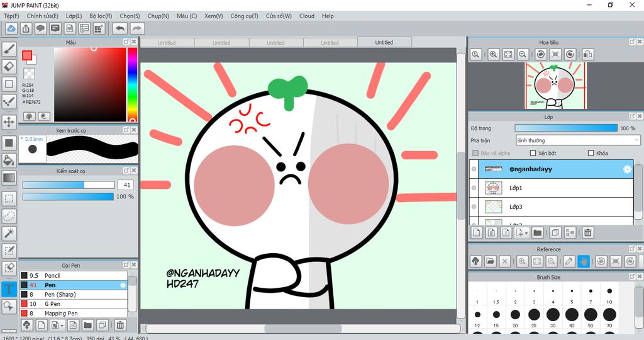Open the Bộ lọc(R) menu
Screen dimensions: 644x340
[101, 16]
